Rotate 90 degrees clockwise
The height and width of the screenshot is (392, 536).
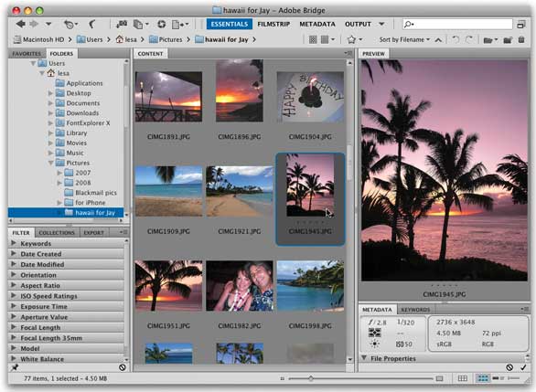point(469,39)
